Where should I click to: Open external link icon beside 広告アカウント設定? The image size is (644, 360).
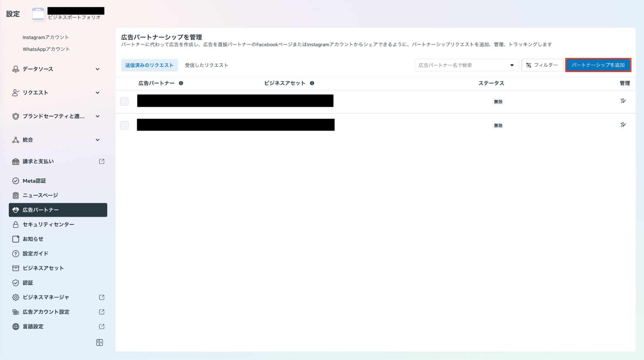point(101,312)
